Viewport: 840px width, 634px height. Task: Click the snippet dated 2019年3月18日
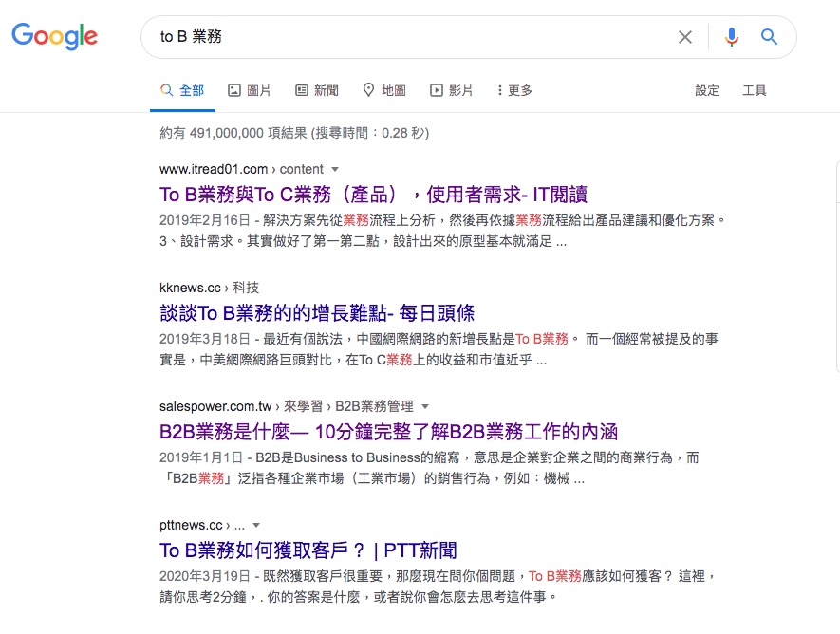[x=439, y=349]
